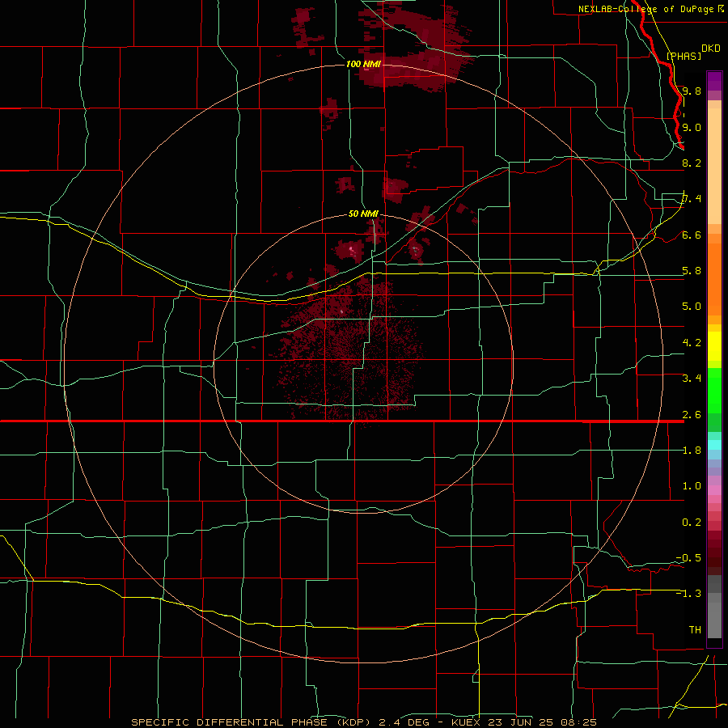Screen dimensions: 728x728
Task: Click the 100 NMI range ring label
Action: 363,64
